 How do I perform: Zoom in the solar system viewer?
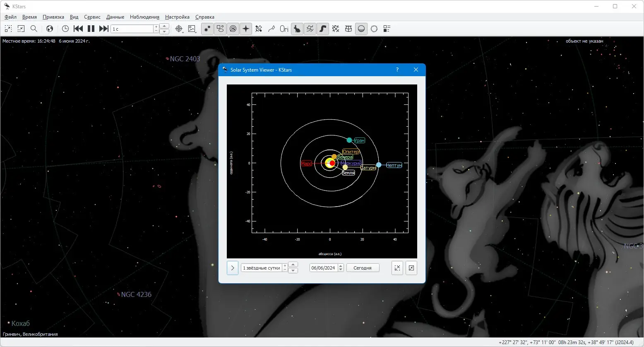pyautogui.click(x=397, y=268)
